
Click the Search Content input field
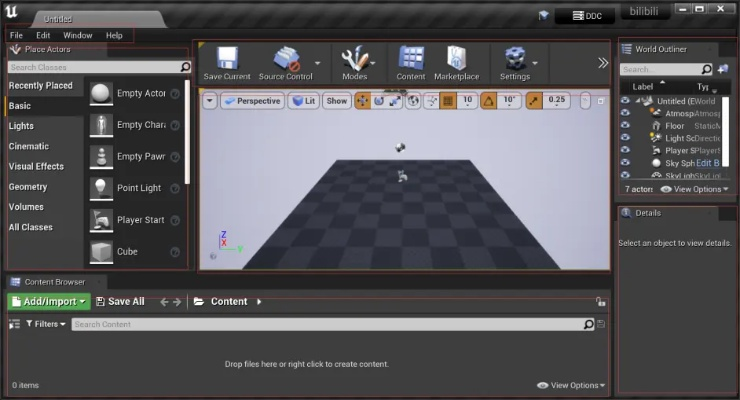coord(326,324)
